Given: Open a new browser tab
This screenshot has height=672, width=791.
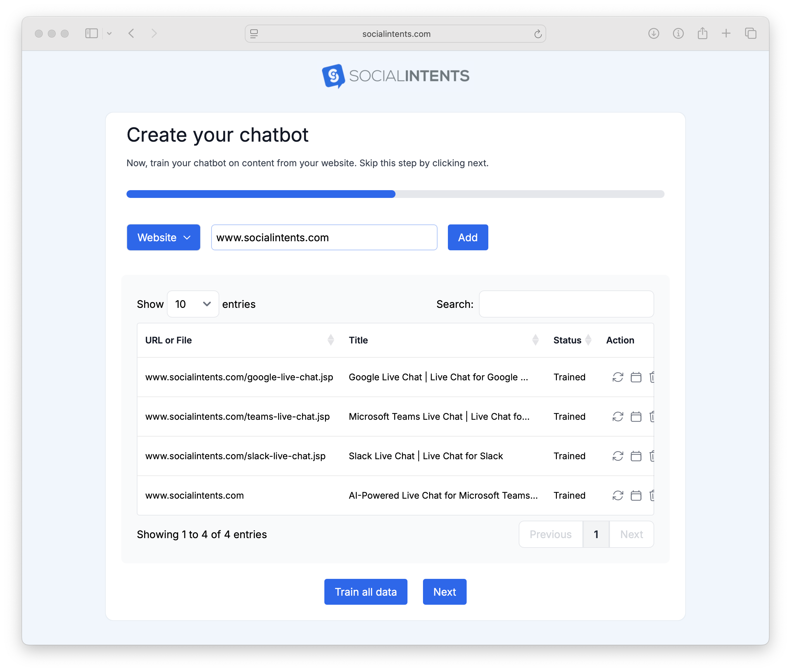Looking at the screenshot, I should (x=726, y=34).
